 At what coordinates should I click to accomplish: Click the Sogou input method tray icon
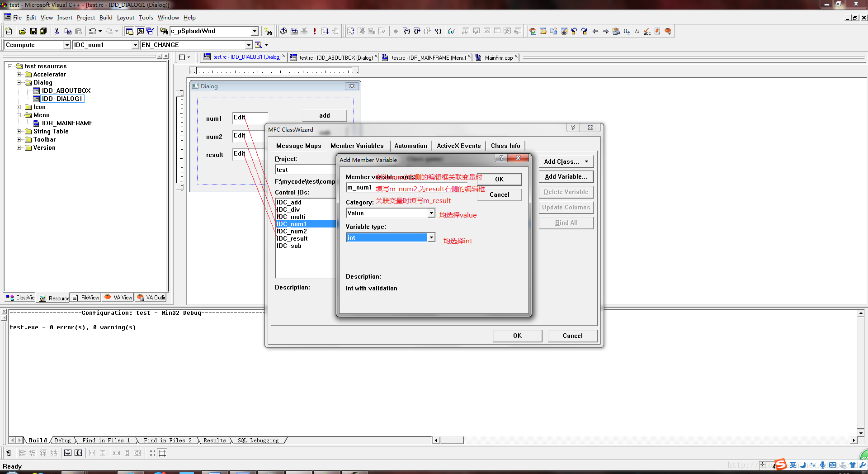click(x=781, y=465)
